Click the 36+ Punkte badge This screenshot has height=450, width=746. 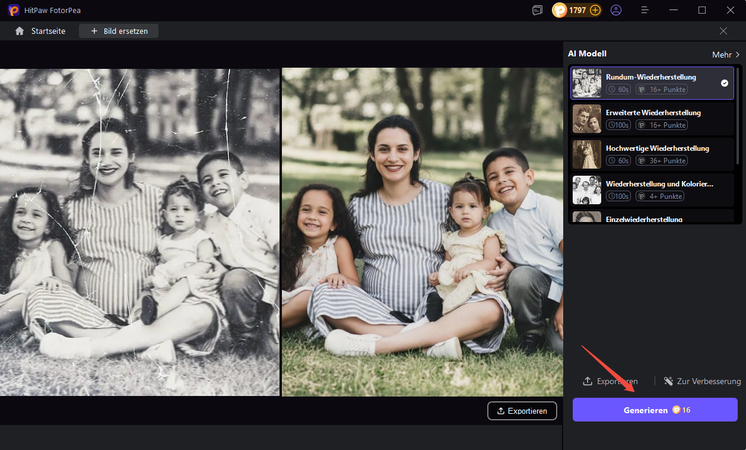662,161
